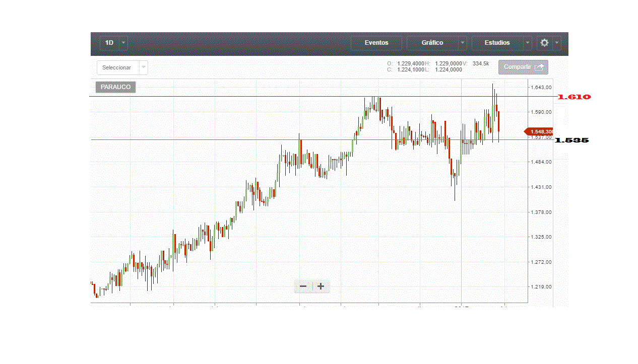Open the Gráfico menu
The image size is (638, 364).
(432, 43)
